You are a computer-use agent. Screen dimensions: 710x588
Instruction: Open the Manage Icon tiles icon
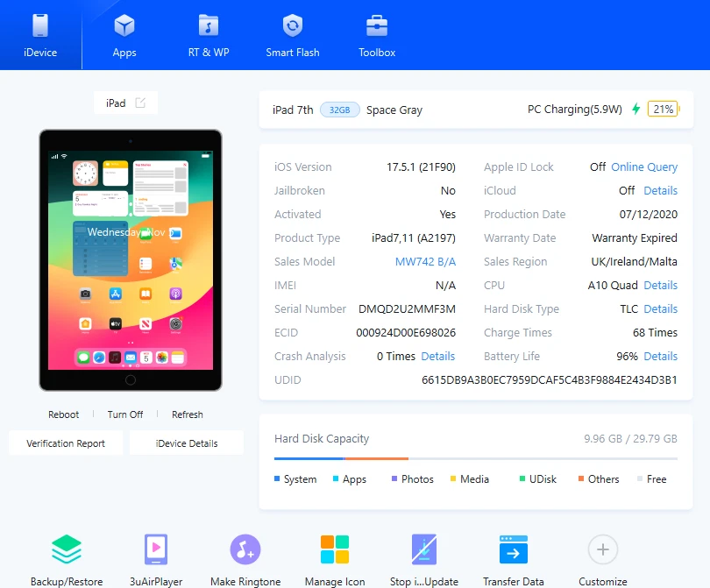tap(335, 549)
